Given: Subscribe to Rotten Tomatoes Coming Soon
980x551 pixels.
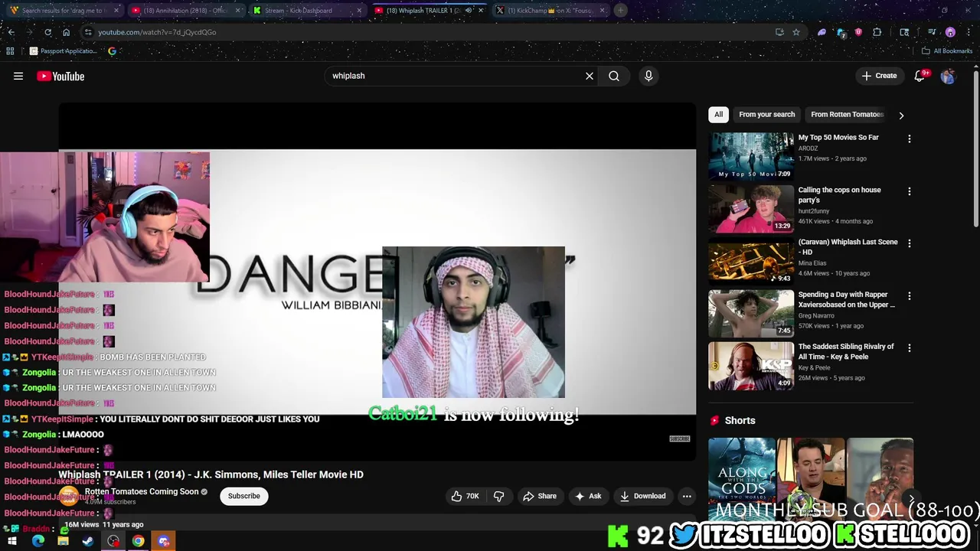Looking at the screenshot, I should pyautogui.click(x=244, y=496).
